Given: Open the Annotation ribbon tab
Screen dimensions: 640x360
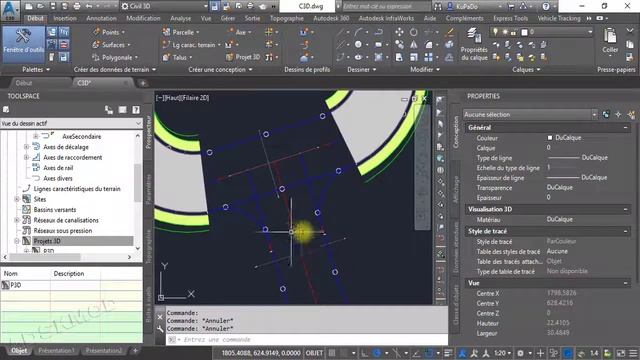Looking at the screenshot, I should coord(101,18).
